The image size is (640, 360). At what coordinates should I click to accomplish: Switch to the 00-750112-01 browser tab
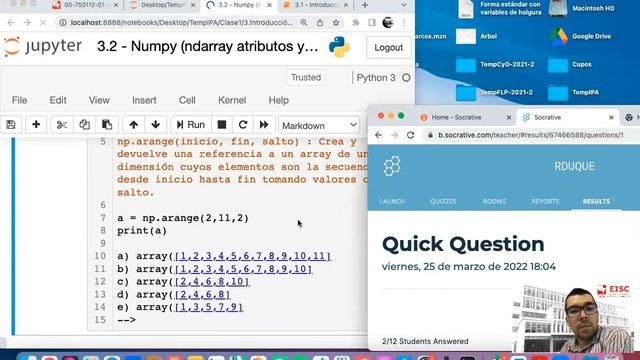point(84,5)
